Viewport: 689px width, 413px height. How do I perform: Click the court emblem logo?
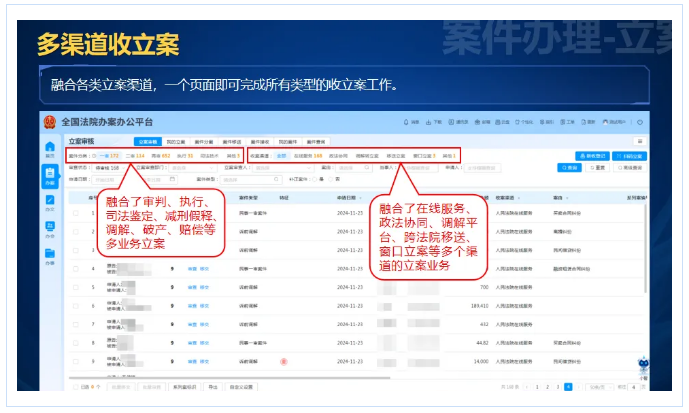[x=49, y=121]
